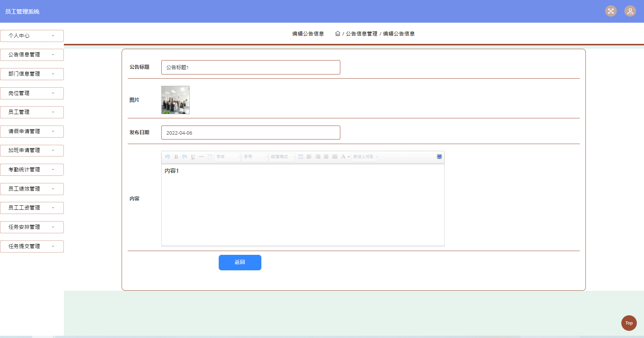644x338 pixels.
Task: Click the blank document icon in editor toolbar
Action: click(x=210, y=157)
